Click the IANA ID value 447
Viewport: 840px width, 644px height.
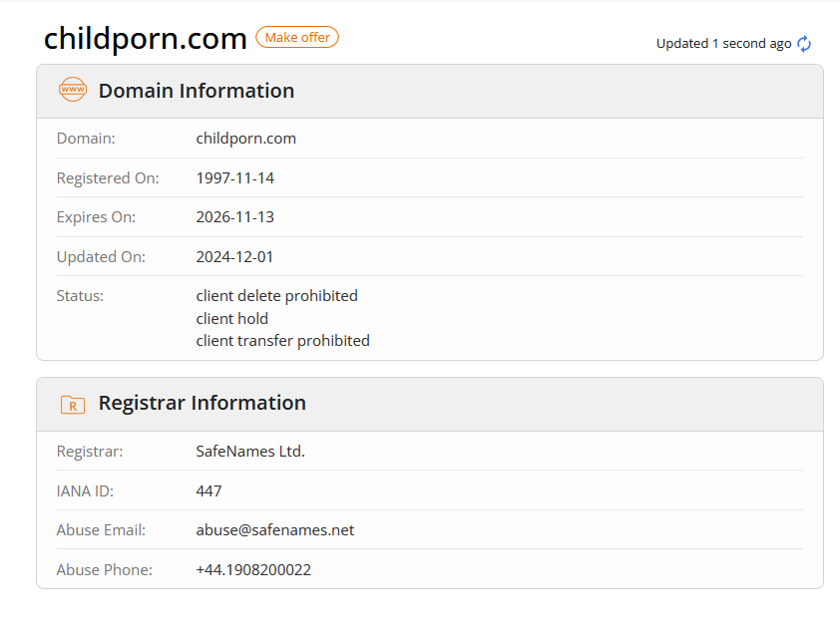(x=209, y=490)
